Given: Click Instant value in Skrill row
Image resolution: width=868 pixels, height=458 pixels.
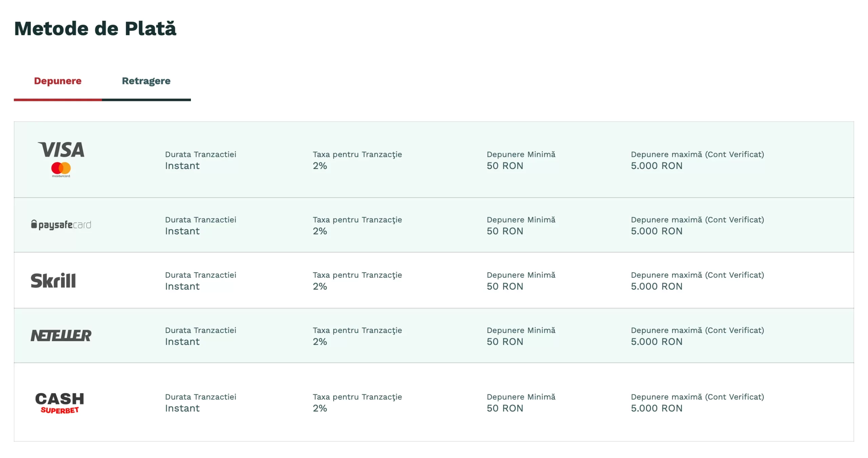Looking at the screenshot, I should (182, 287).
